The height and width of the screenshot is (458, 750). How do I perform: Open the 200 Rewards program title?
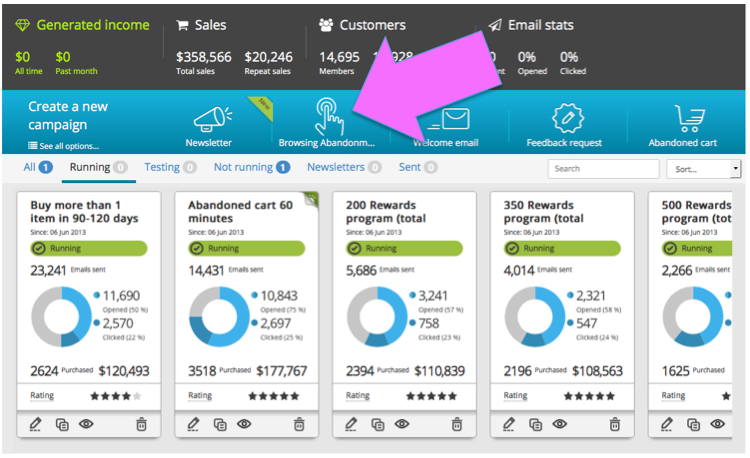coord(386,212)
